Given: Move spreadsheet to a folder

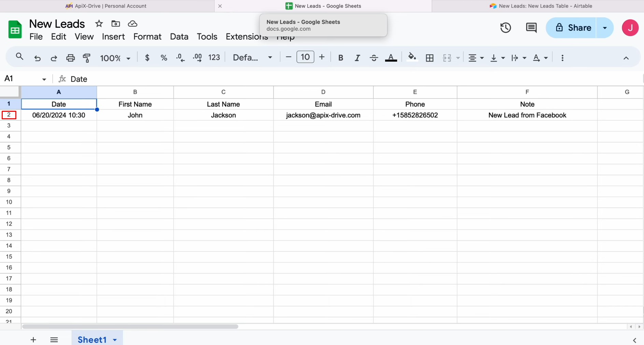Looking at the screenshot, I should tap(116, 24).
